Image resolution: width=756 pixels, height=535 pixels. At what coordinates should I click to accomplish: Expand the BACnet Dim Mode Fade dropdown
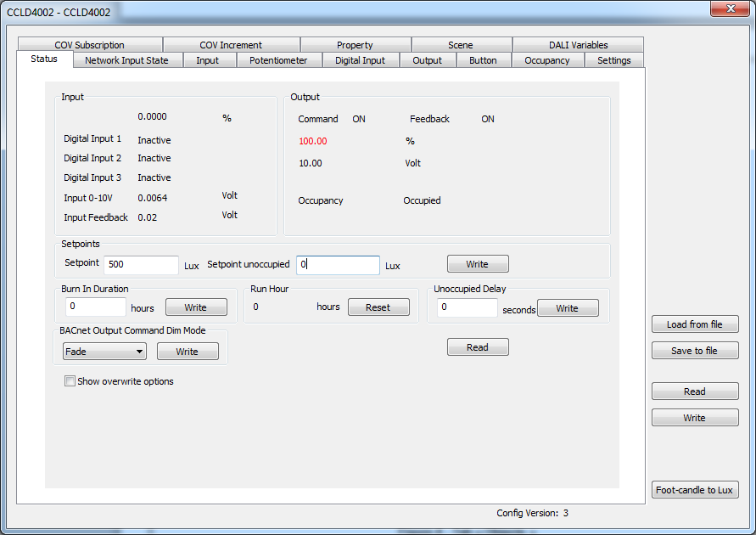pyautogui.click(x=104, y=352)
